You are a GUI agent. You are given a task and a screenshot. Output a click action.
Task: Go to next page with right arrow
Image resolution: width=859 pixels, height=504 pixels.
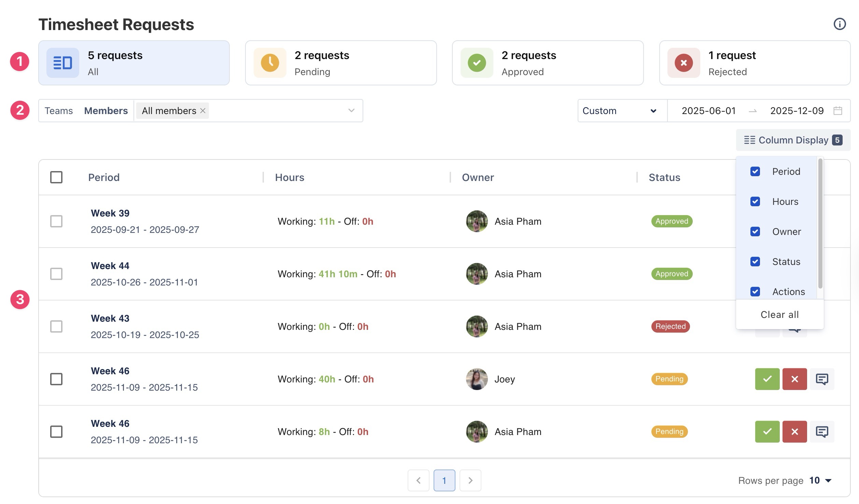tap(470, 480)
